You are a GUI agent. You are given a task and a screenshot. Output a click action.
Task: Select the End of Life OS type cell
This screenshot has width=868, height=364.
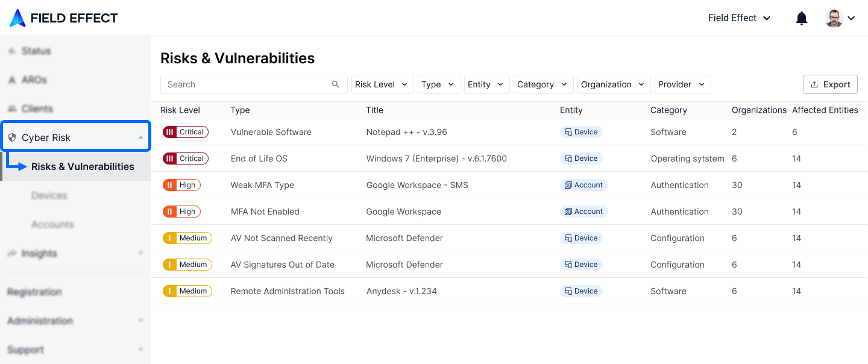click(259, 158)
